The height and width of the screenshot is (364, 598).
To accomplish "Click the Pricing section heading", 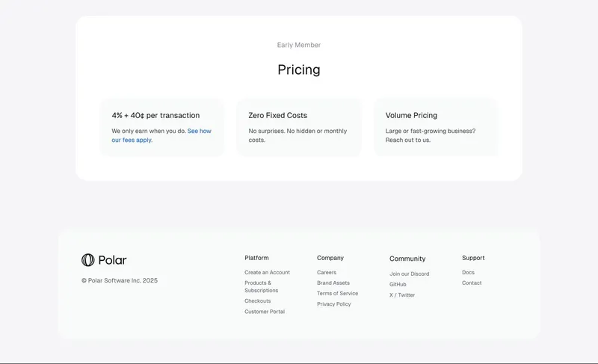I will point(298,70).
